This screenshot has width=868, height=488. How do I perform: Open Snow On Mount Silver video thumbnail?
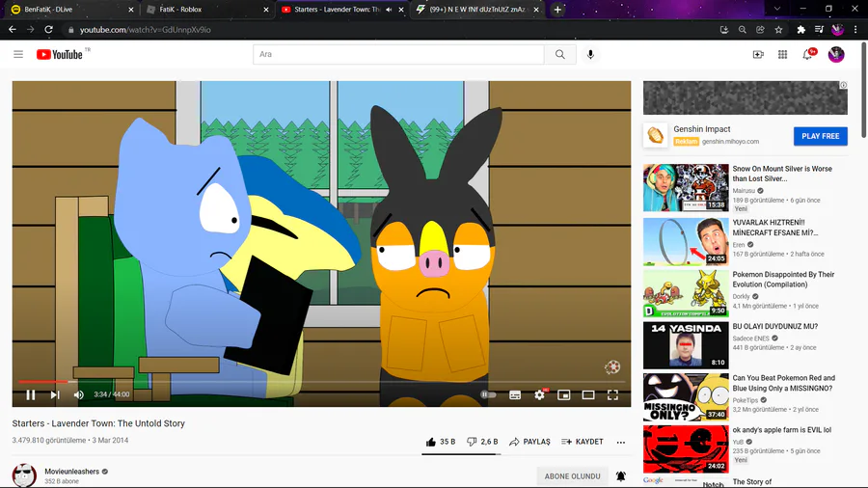[686, 187]
